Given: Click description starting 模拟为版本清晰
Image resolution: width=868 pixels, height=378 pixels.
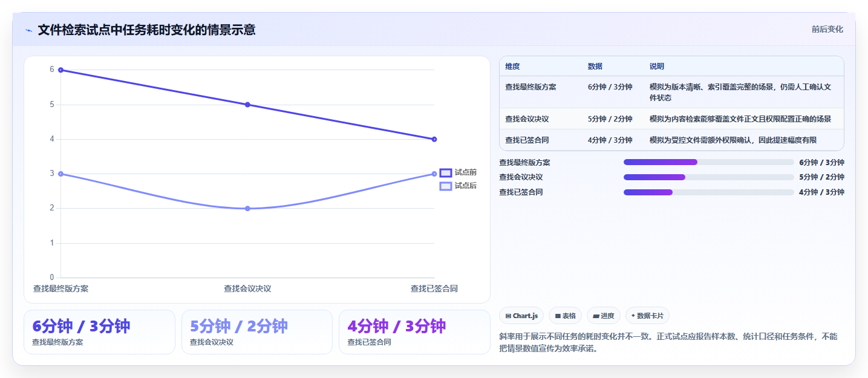Looking at the screenshot, I should point(740,92).
